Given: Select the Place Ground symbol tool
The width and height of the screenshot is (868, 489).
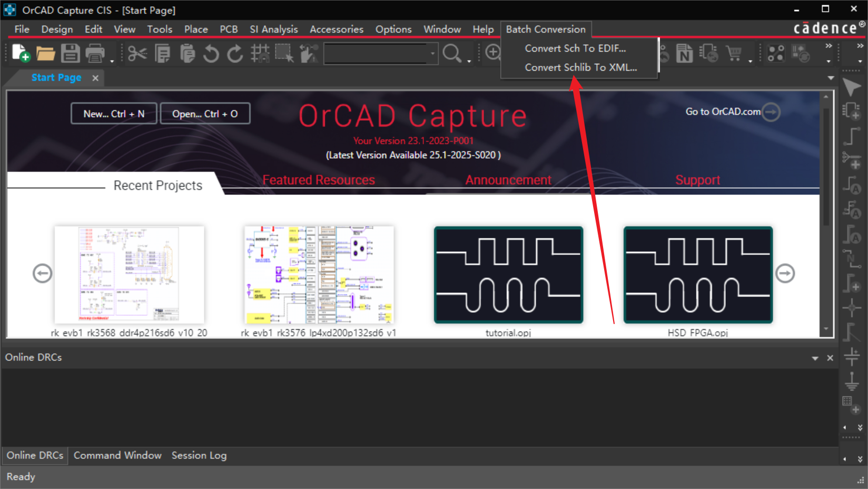Looking at the screenshot, I should pyautogui.click(x=852, y=380).
